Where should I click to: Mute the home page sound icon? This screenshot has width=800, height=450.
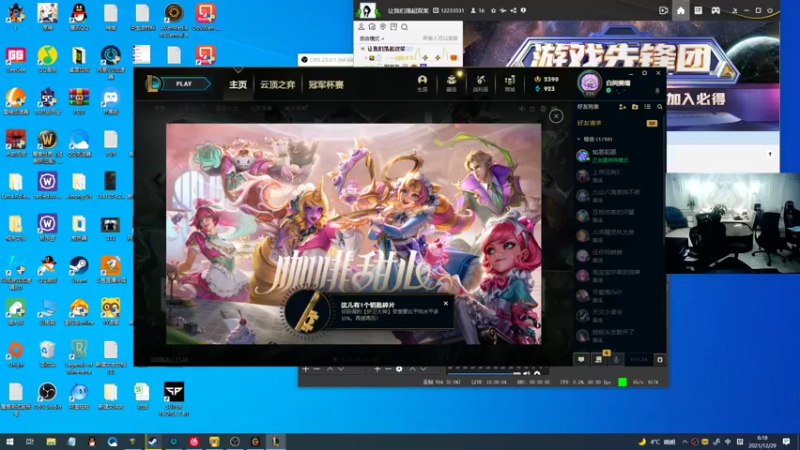[x=521, y=109]
